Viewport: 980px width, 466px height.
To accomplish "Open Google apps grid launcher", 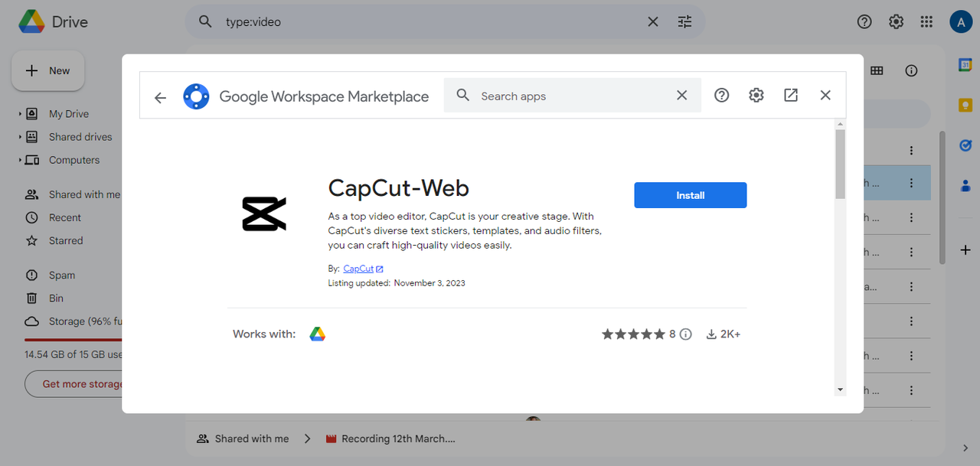I will [926, 22].
